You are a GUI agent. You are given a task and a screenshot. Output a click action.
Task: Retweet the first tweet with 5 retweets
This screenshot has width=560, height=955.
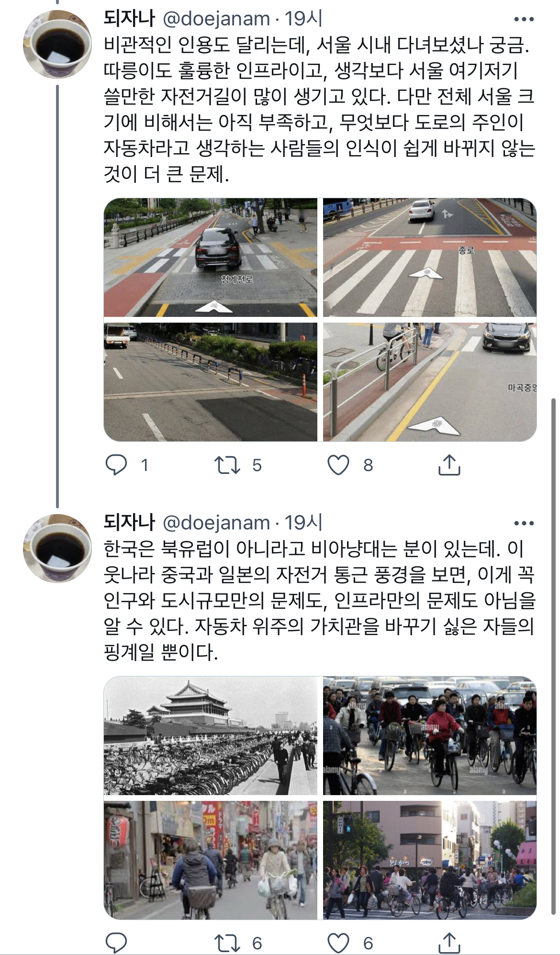click(x=227, y=465)
